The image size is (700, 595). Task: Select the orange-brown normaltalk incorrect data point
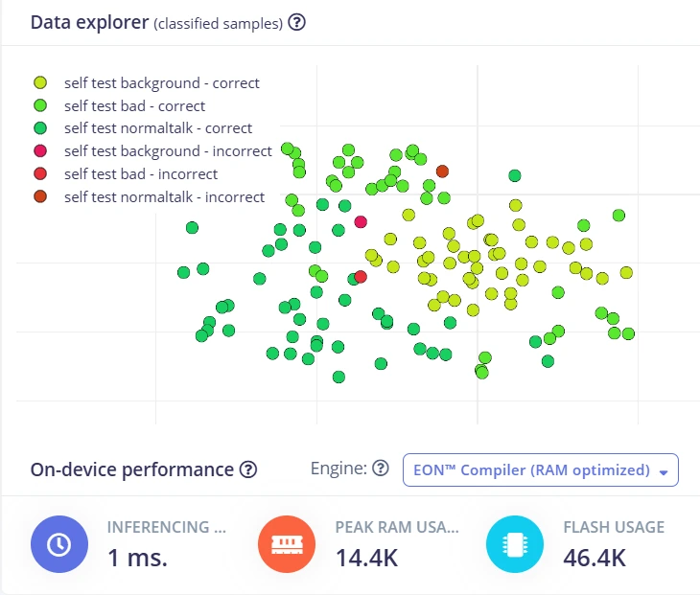(x=442, y=172)
